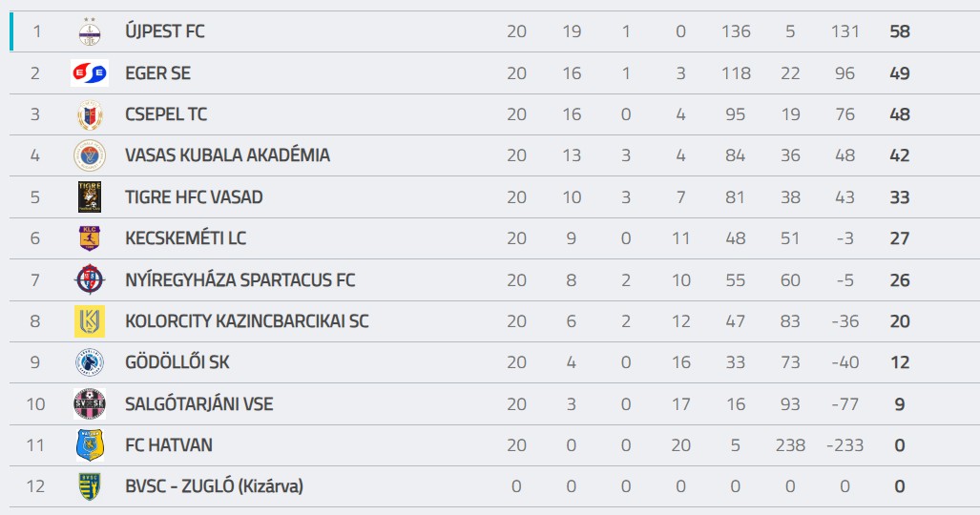Open the FC Hatvan shield crest

click(x=90, y=445)
